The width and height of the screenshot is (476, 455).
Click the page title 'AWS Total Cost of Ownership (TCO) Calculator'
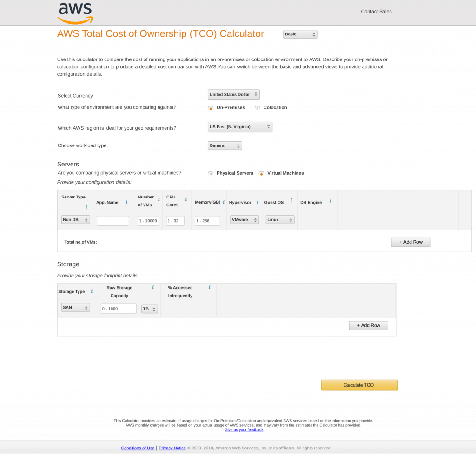(x=160, y=33)
